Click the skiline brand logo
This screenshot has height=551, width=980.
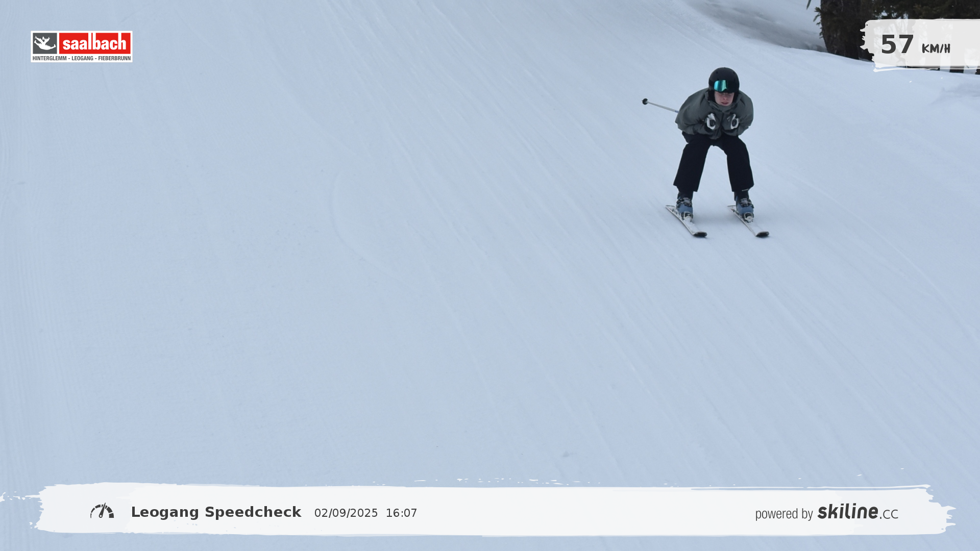848,511
